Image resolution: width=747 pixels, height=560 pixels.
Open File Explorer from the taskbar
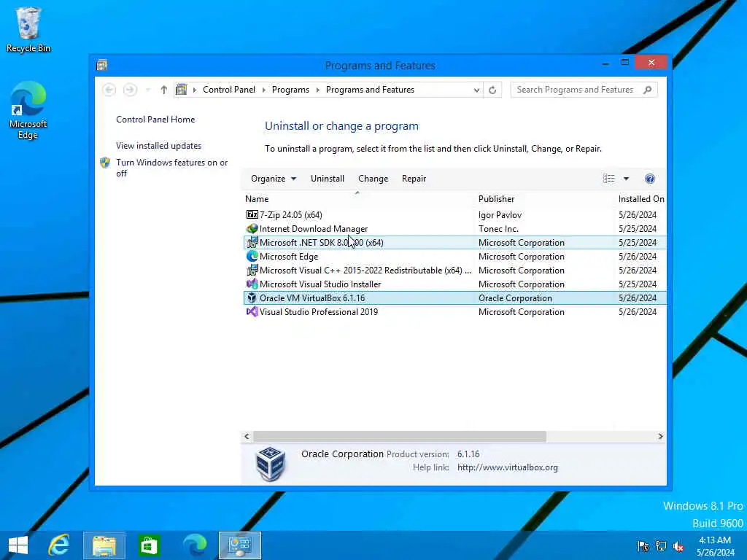(x=104, y=545)
